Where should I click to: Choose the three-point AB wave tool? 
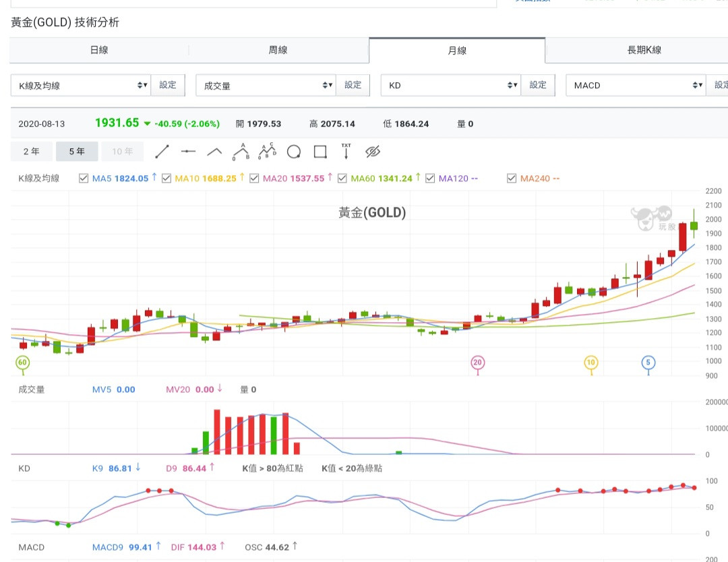[x=241, y=152]
